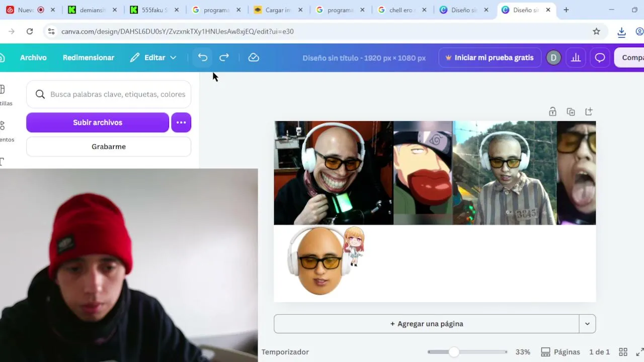Open the Temporizador option
Image resolution: width=644 pixels, height=362 pixels.
coord(285,352)
